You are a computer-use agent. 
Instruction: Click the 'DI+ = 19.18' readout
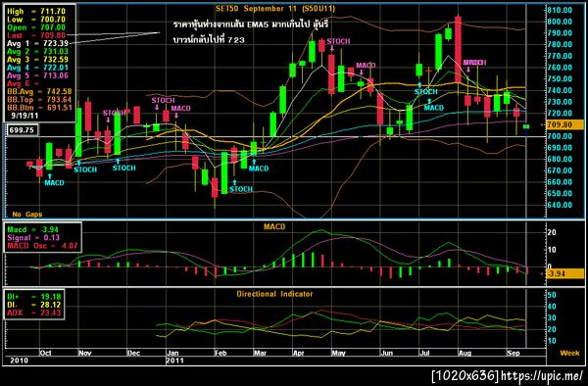pos(33,297)
